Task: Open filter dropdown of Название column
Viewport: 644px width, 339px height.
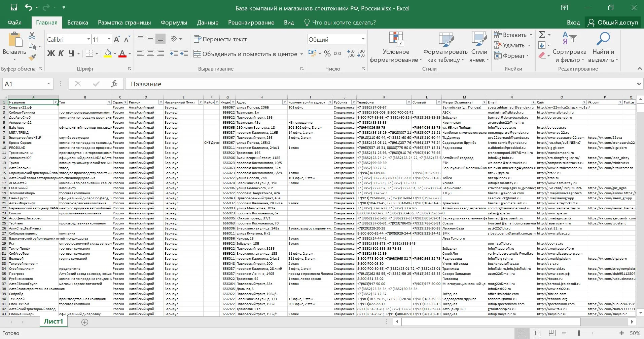Action: pyautogui.click(x=56, y=102)
